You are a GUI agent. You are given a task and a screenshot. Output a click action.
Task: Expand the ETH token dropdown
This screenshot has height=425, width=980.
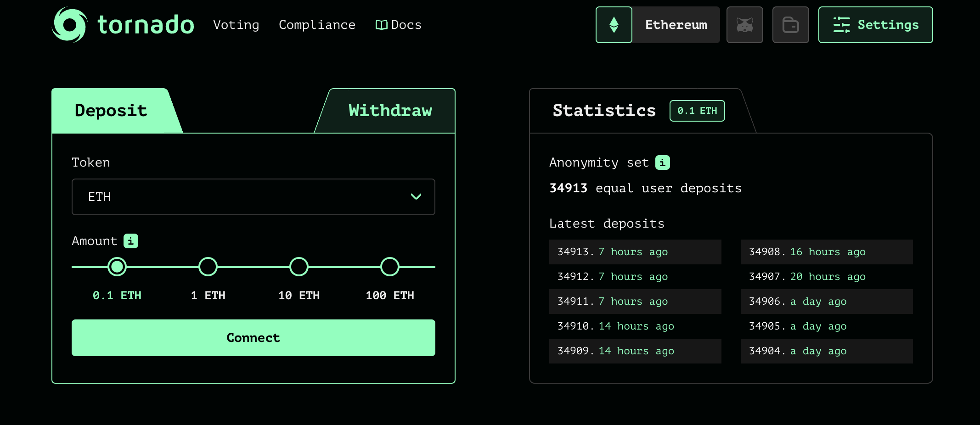[x=253, y=197]
